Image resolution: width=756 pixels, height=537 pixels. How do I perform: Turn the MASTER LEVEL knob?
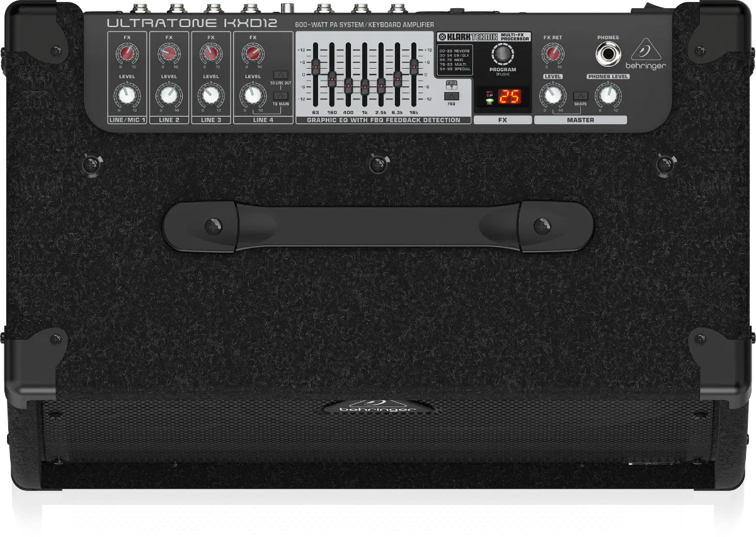(x=552, y=95)
